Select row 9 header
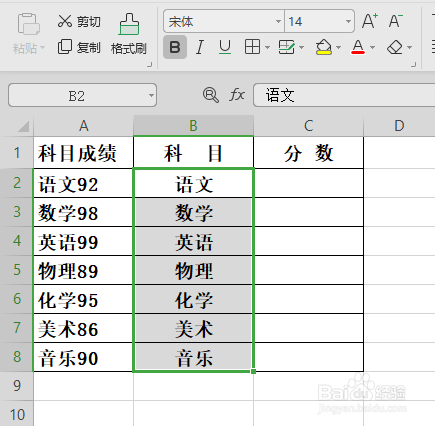Image resolution: width=435 pixels, height=426 pixels. pyautogui.click(x=17, y=386)
